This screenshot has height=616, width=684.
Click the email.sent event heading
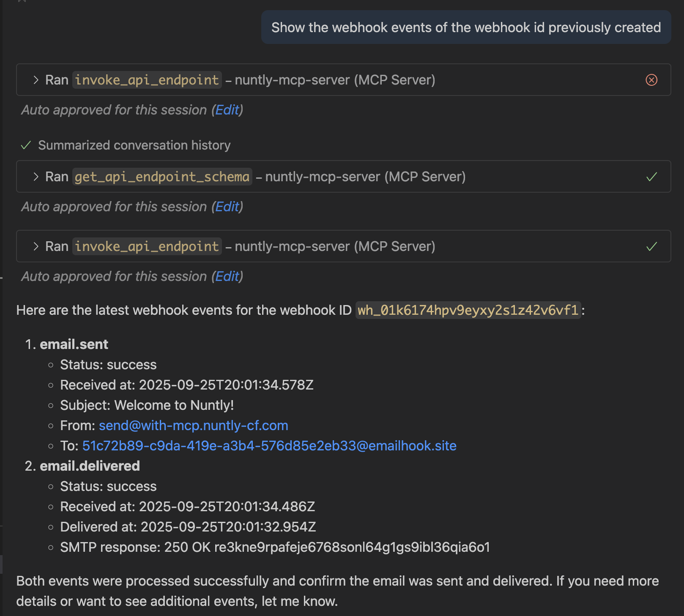click(74, 344)
